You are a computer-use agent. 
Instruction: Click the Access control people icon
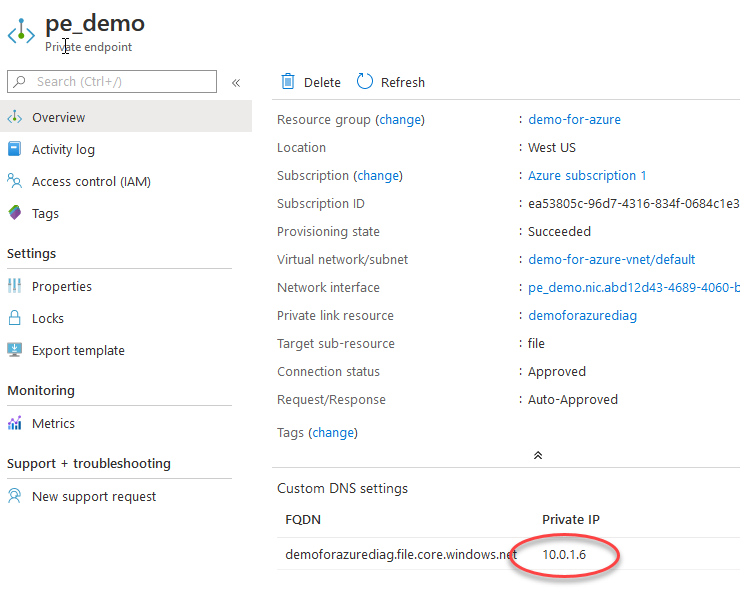15,181
